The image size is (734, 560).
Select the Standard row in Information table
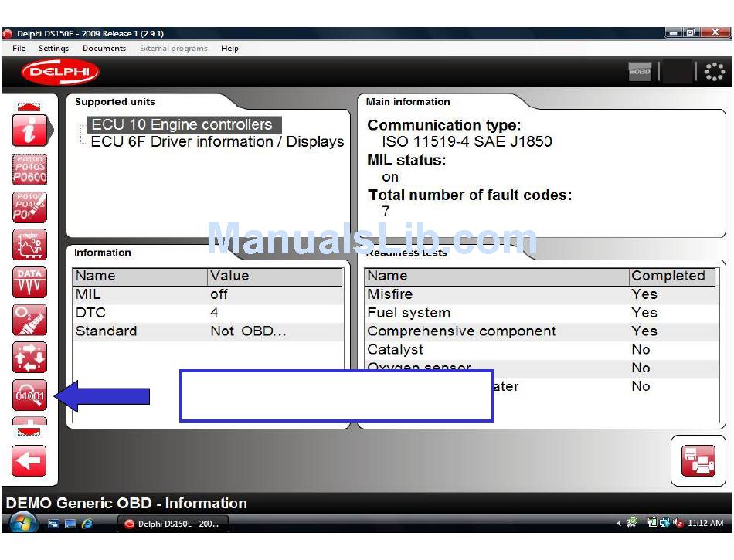208,331
